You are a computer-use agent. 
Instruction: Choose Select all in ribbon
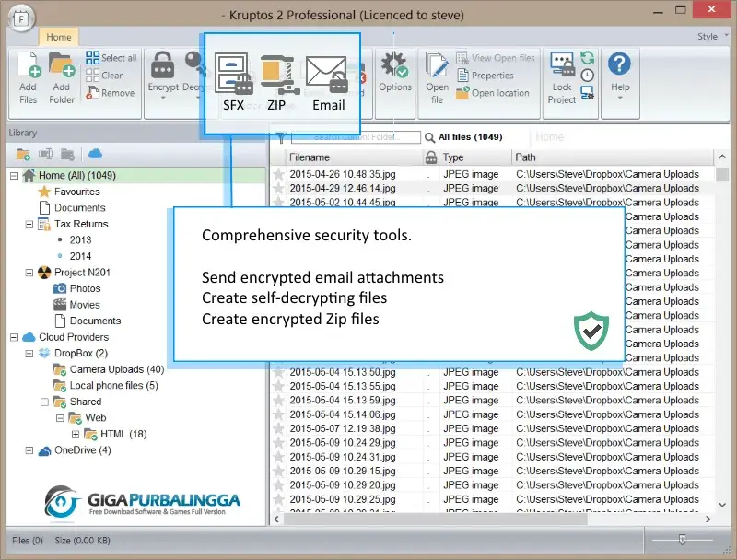click(111, 58)
